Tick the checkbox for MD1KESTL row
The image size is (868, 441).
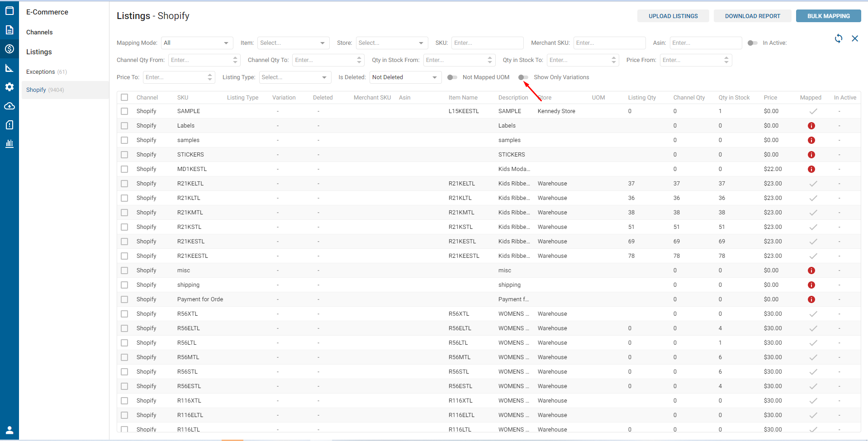point(124,169)
